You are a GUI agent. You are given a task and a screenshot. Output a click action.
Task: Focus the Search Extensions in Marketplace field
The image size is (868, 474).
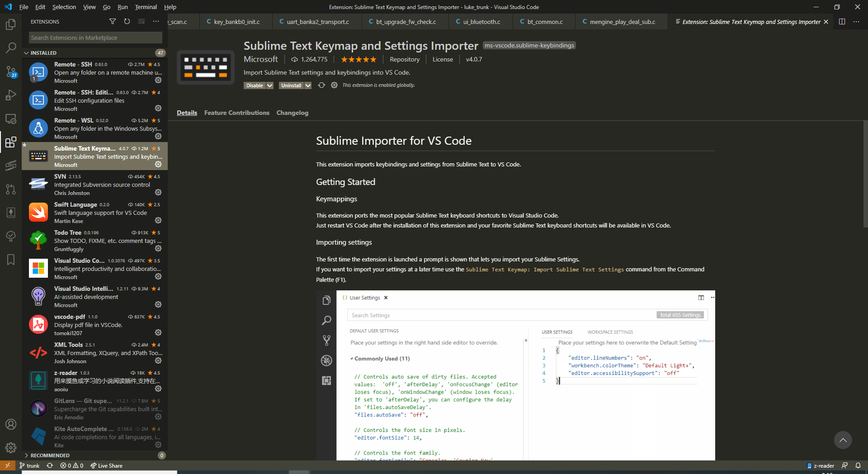[95, 38]
